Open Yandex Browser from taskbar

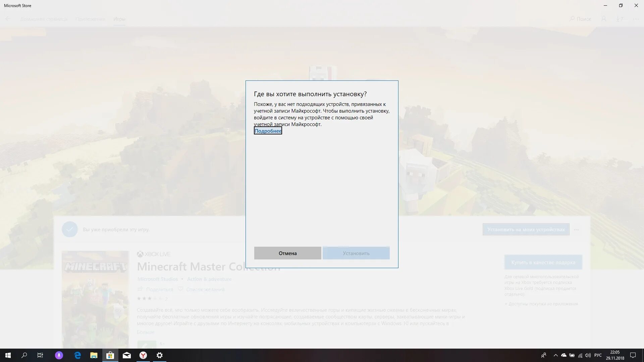143,355
